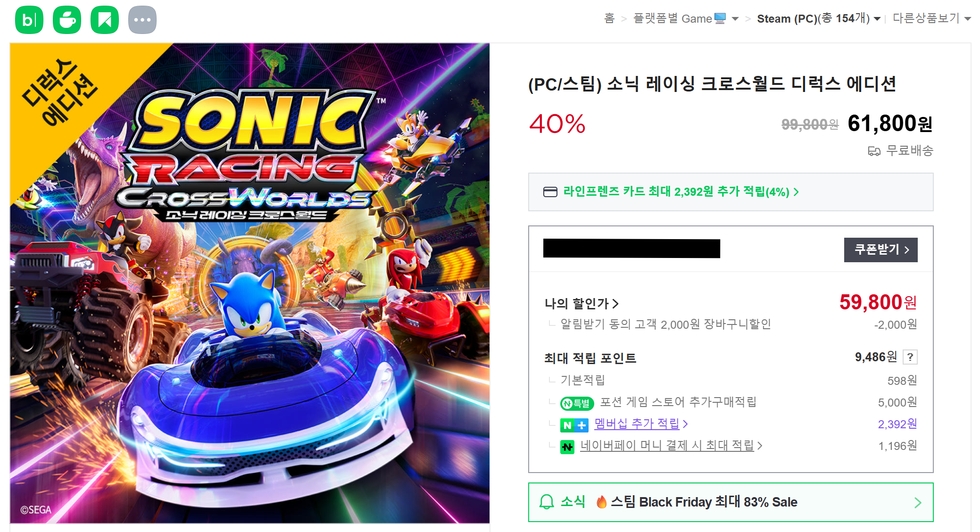Click the credit card icon for Line Friends card
Screen dimensions: 980x532
click(550, 192)
